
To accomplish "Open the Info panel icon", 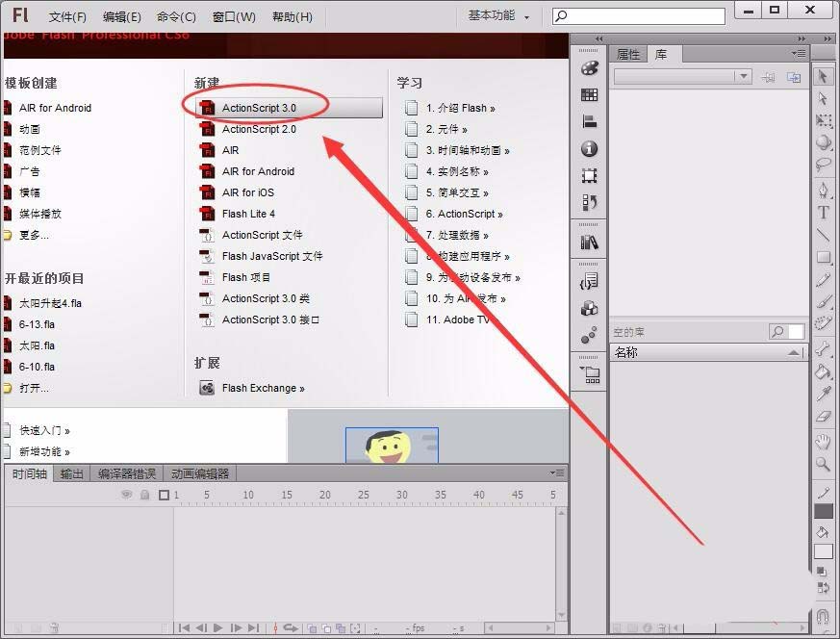I will pos(589,148).
